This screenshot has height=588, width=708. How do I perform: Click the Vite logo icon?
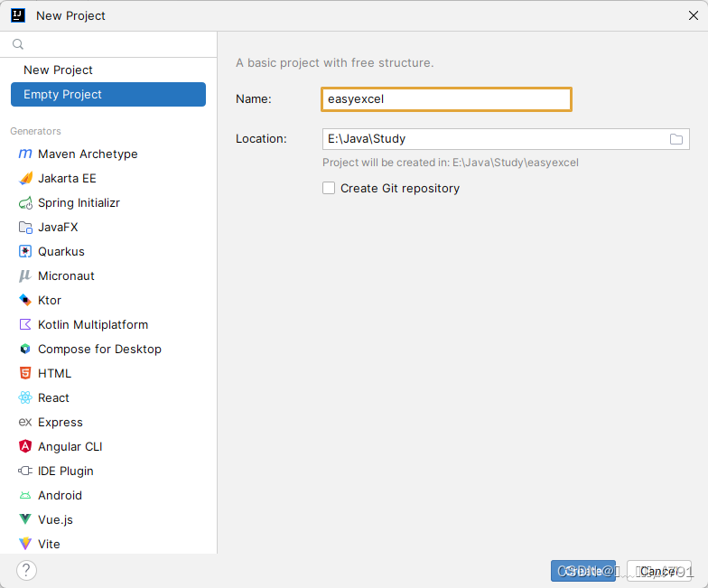point(25,544)
